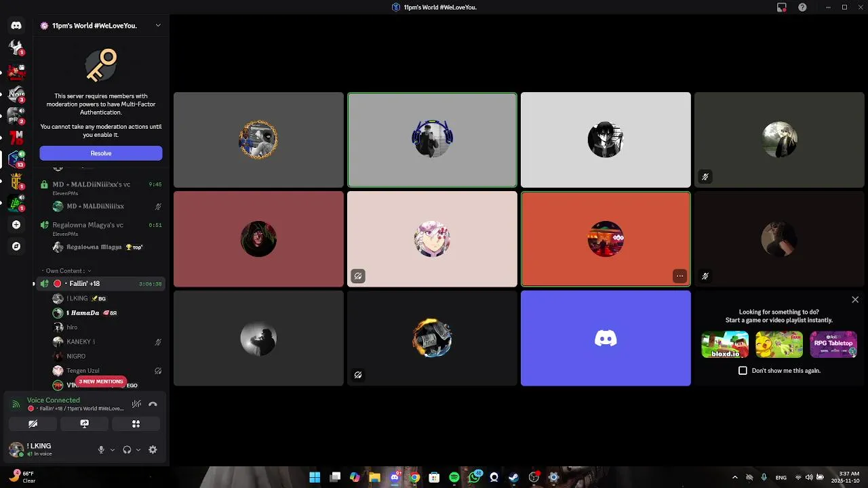Screen dimensions: 868x488
Task: Open the ENG language switcher in tray
Action: [781, 477]
